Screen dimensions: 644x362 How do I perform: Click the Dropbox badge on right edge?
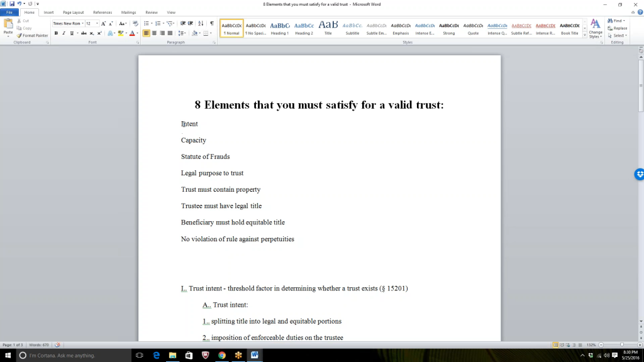[639, 174]
